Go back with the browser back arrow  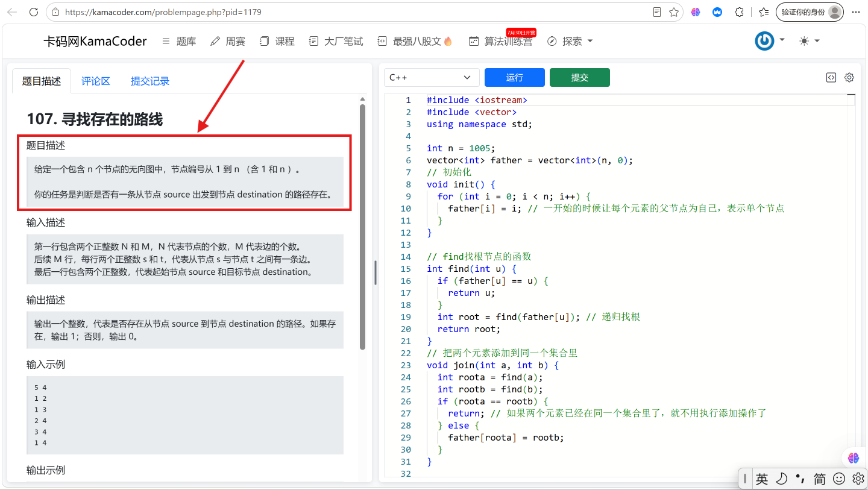click(x=12, y=12)
